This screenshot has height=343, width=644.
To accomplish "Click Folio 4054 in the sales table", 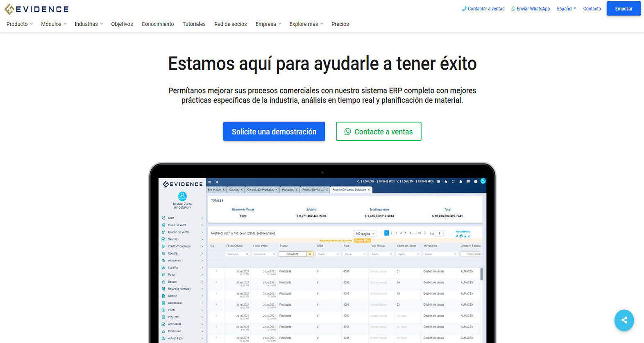I will (346, 271).
